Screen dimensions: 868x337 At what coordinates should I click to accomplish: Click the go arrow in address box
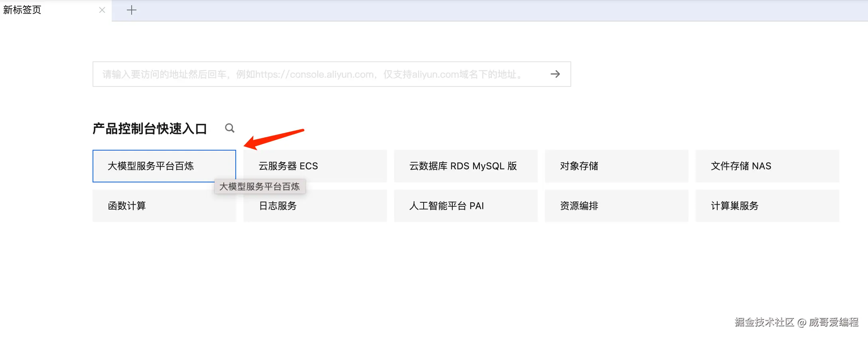555,74
